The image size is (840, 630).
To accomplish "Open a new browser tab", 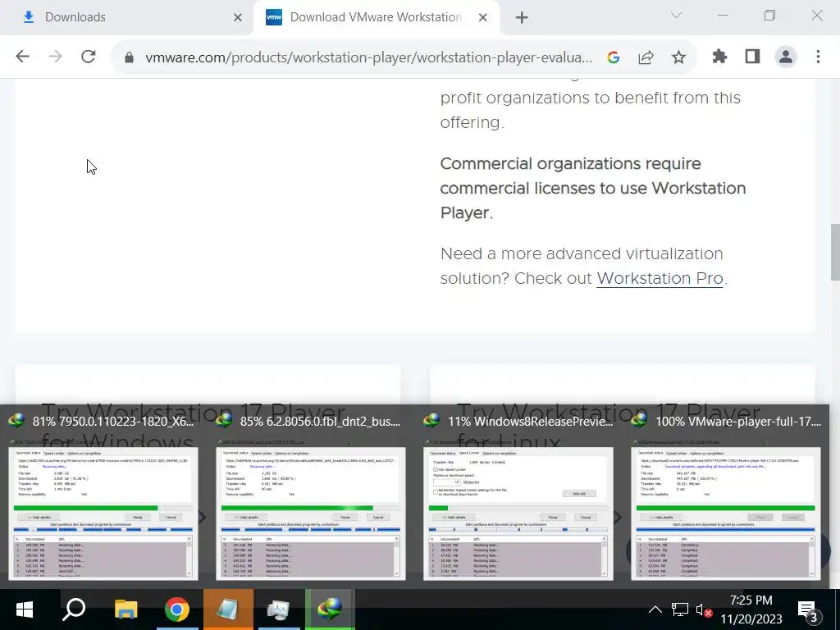I will [522, 18].
